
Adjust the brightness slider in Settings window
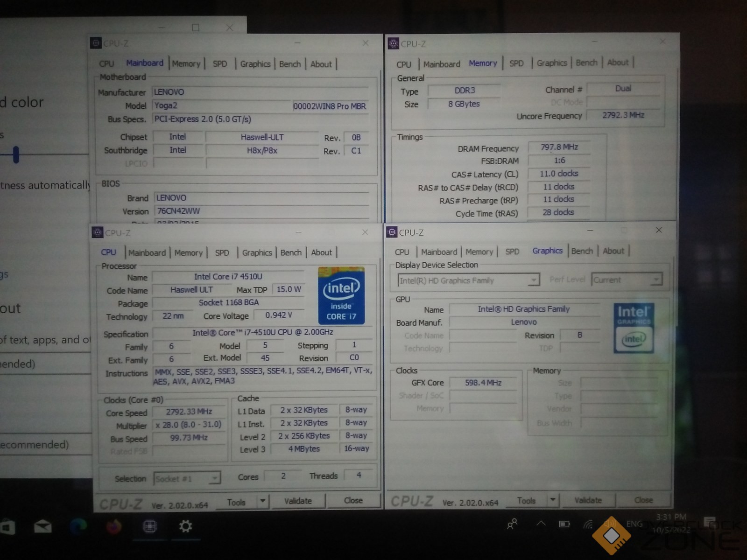click(16, 154)
